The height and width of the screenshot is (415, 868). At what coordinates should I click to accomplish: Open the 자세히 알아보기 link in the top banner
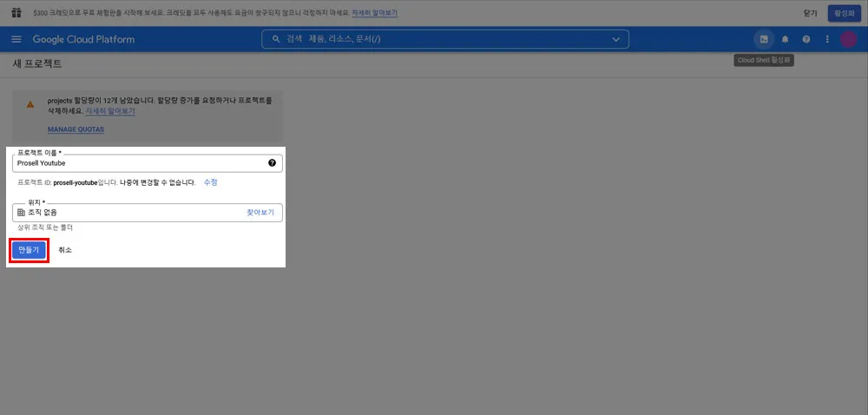point(374,13)
